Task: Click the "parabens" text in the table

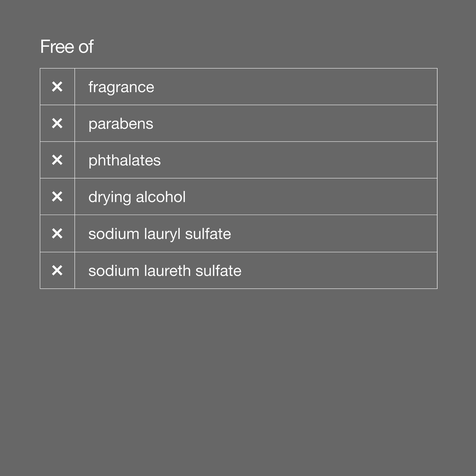Action: [121, 124]
